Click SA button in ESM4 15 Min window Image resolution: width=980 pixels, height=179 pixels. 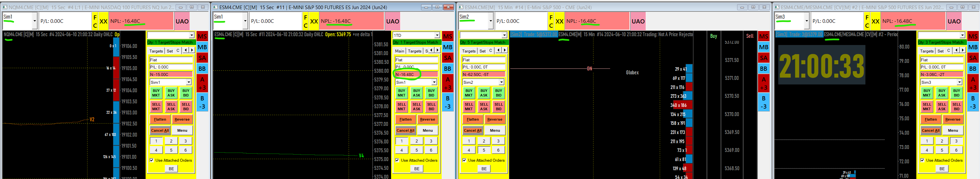(x=764, y=58)
